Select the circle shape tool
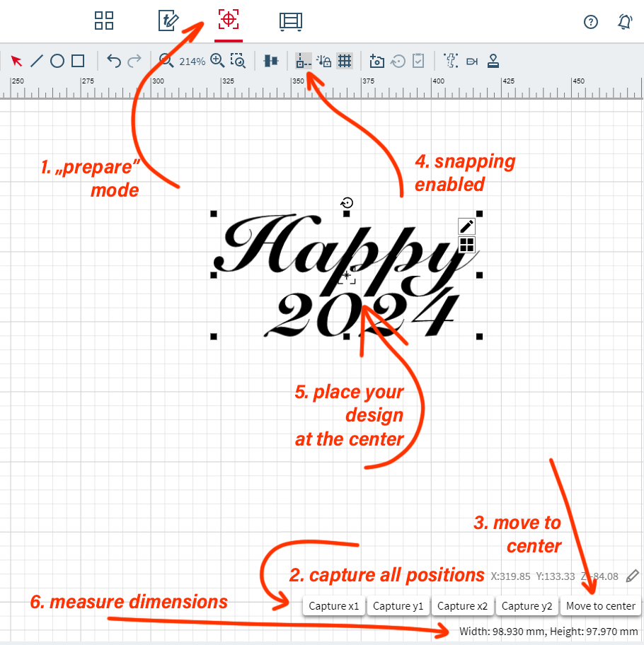644x645 pixels. (x=57, y=61)
